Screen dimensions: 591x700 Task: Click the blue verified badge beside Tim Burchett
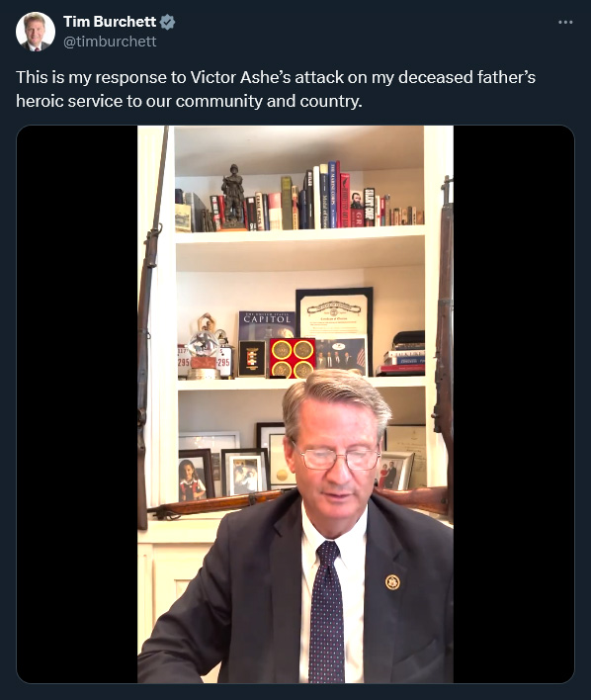tap(167, 22)
